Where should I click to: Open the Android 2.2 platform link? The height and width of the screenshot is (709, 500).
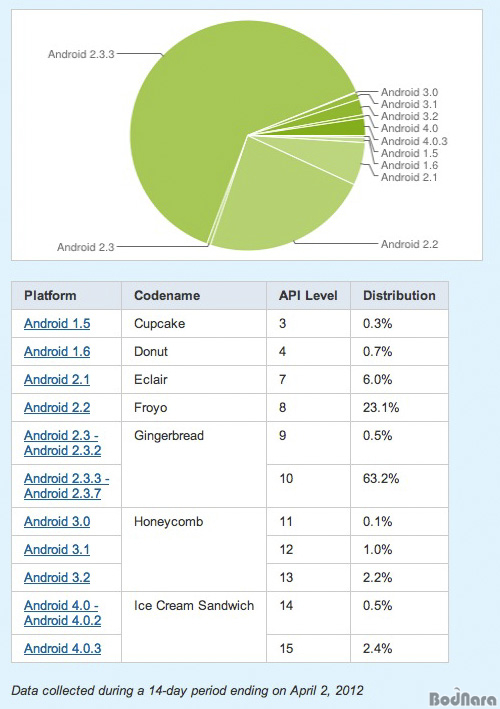(x=57, y=407)
